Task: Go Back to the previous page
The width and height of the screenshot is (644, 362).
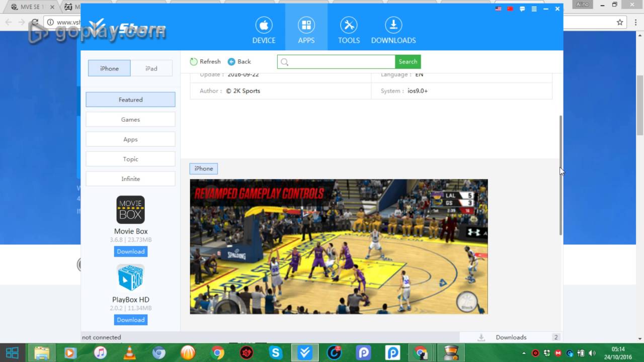Action: (x=239, y=62)
